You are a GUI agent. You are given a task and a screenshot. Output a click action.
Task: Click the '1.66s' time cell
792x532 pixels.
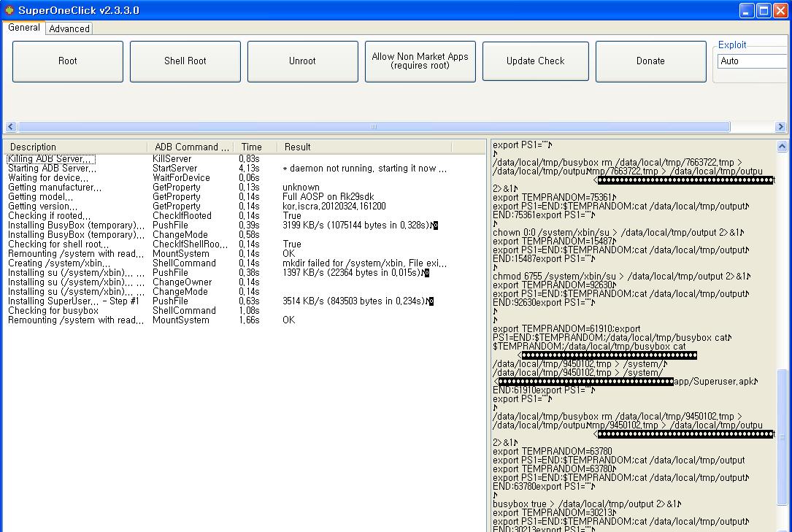[x=249, y=320]
